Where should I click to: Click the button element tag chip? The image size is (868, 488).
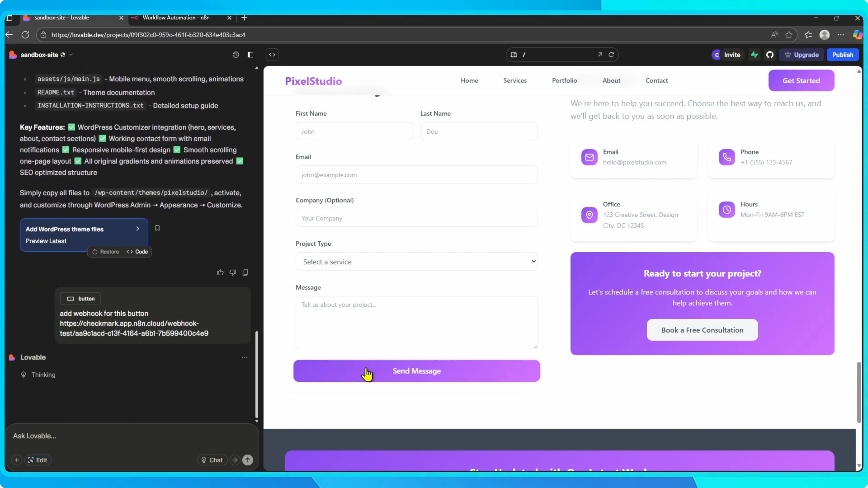80,298
